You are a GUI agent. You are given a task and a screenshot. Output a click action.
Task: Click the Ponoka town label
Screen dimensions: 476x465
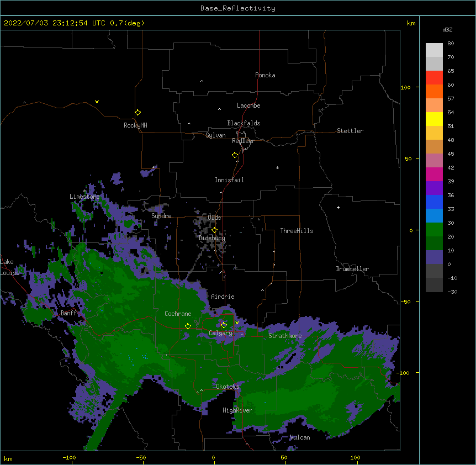[x=265, y=75]
